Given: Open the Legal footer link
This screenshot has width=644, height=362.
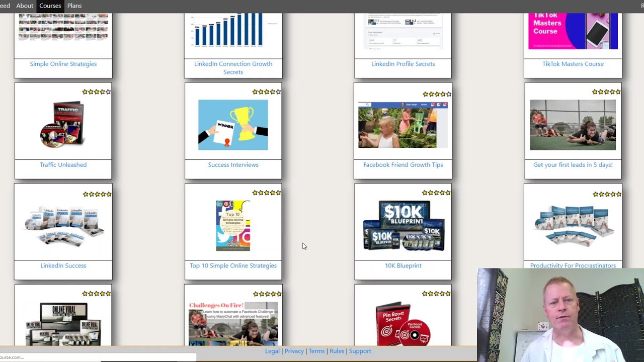Looking at the screenshot, I should click(x=272, y=351).
